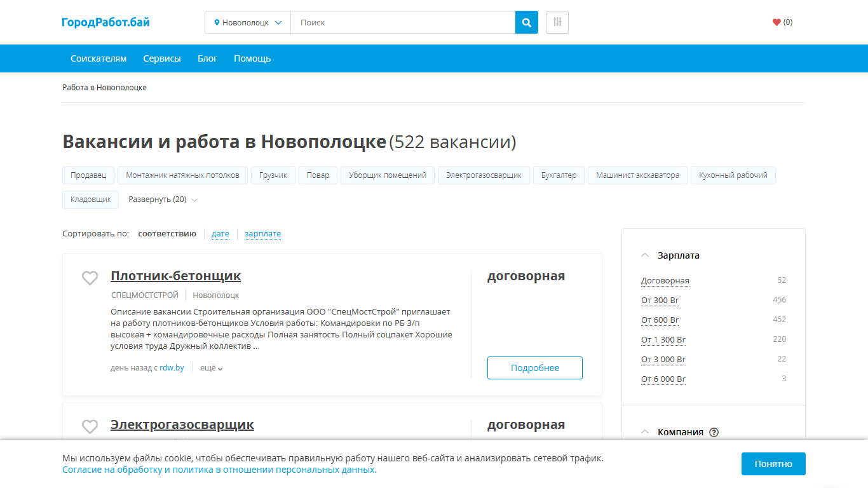
Task: Select the Бухгалтер tag
Action: pos(559,175)
